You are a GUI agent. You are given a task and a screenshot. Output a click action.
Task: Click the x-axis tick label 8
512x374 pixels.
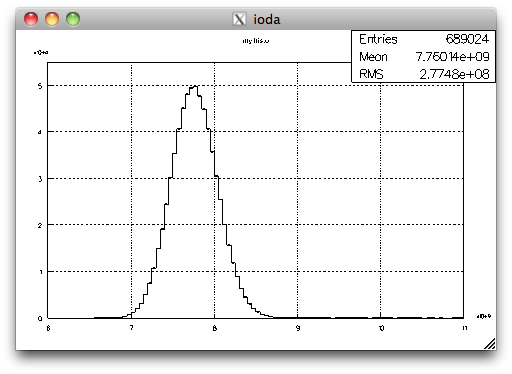click(215, 328)
